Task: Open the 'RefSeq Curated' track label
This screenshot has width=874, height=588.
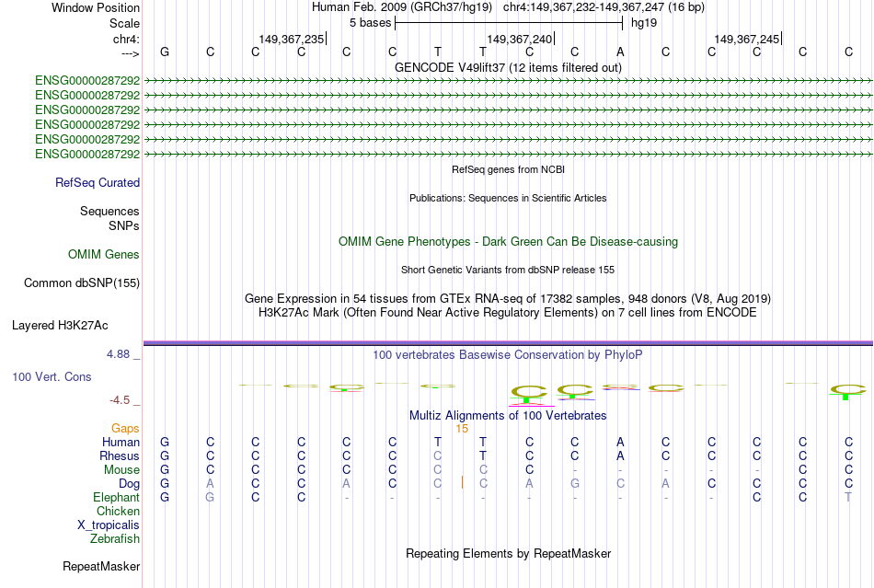Action: pos(98,183)
